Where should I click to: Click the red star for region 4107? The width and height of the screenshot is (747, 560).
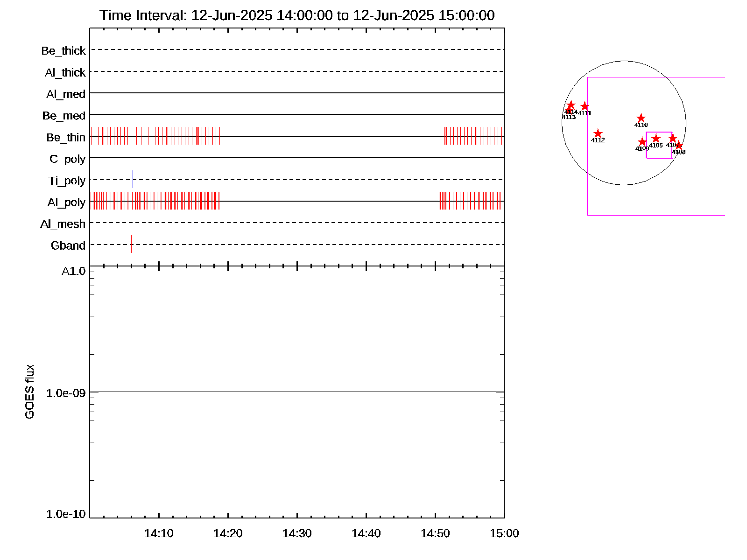672,138
